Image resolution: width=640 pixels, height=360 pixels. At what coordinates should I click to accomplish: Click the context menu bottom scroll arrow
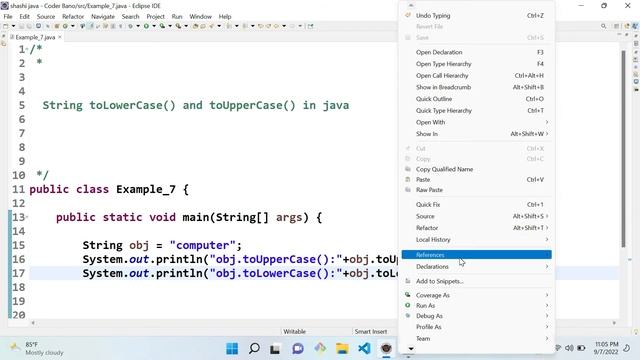pyautogui.click(x=411, y=349)
